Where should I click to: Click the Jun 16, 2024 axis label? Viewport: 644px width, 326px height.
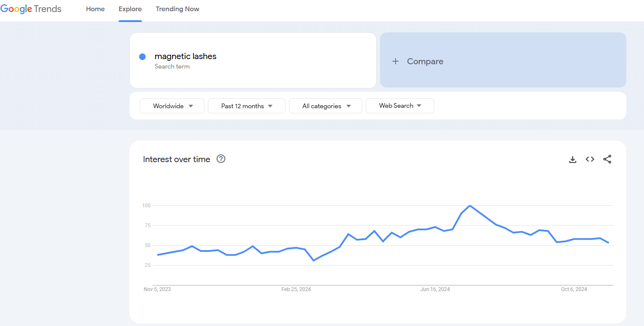(435, 289)
